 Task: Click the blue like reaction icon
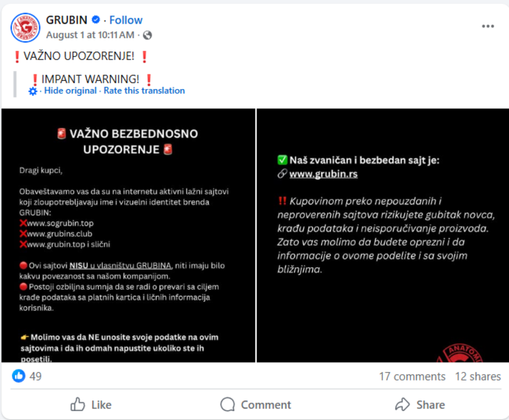18,376
